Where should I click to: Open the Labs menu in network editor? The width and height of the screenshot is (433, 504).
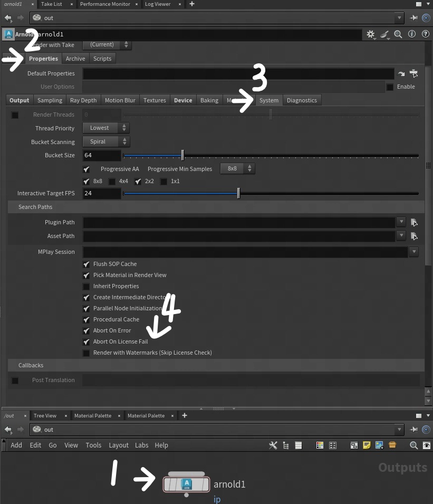(x=141, y=445)
